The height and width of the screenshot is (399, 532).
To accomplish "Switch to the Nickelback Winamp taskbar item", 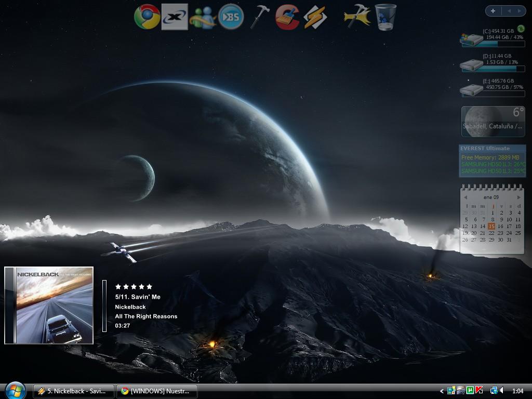I will (x=73, y=391).
